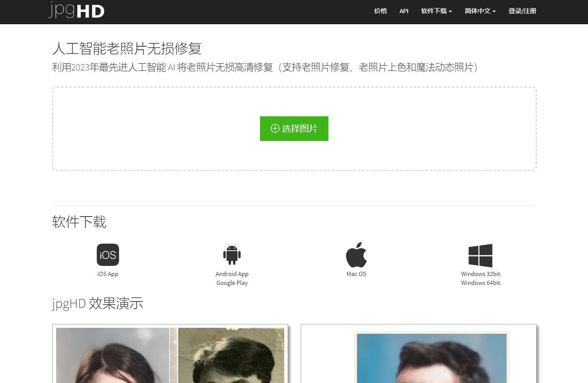
Task: Click the Apple Mac OS icon
Action: [356, 255]
